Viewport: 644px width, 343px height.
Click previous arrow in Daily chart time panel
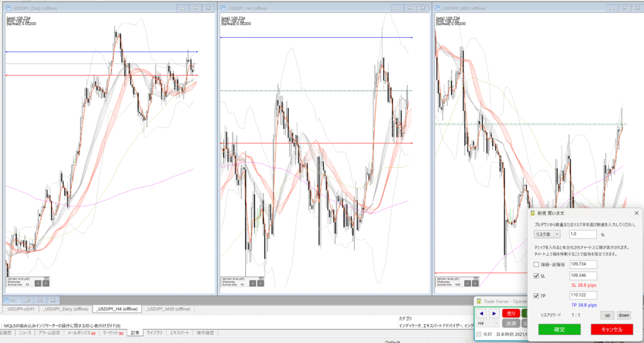pos(38,283)
